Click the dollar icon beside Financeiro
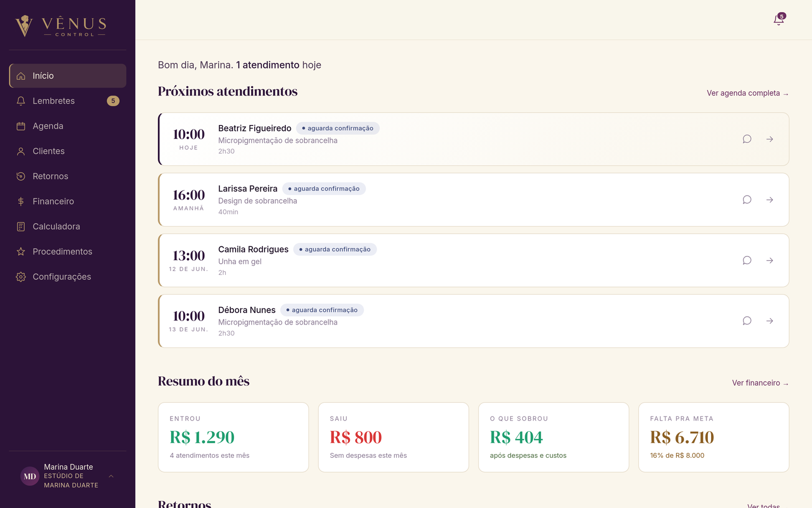 click(21, 202)
